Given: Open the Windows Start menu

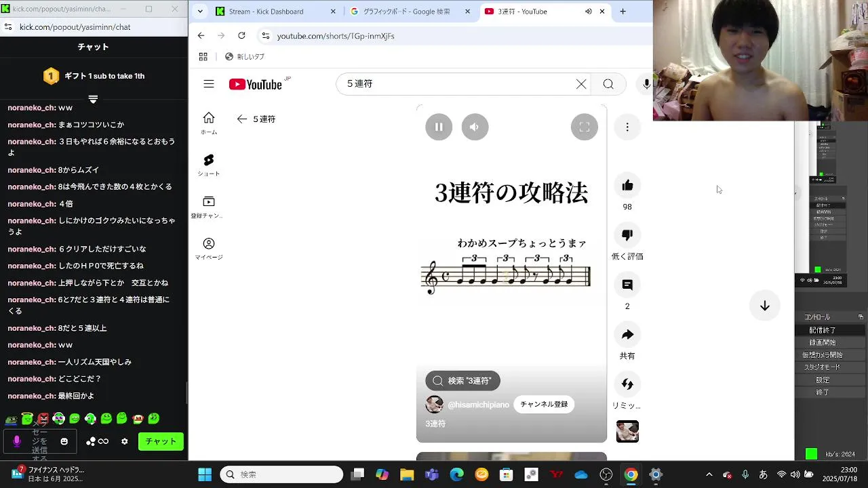Looking at the screenshot, I should click(x=204, y=474).
